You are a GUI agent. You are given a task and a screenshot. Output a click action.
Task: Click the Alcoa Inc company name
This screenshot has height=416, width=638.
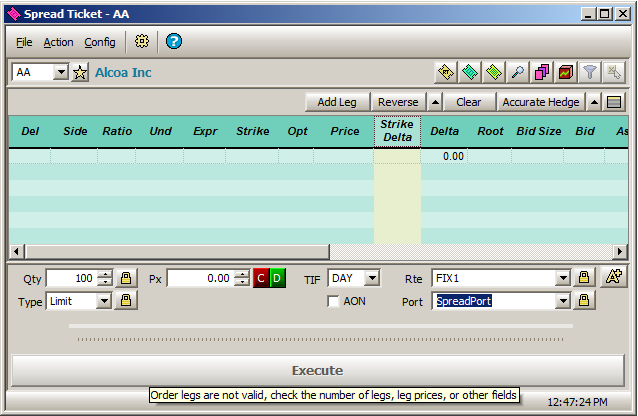point(123,72)
